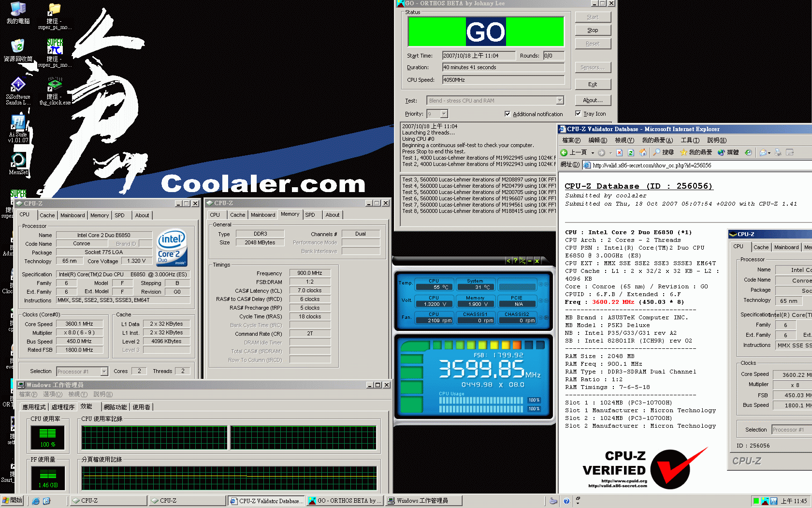
Task: Click the Stop button in ORTHOS
Action: coord(593,30)
